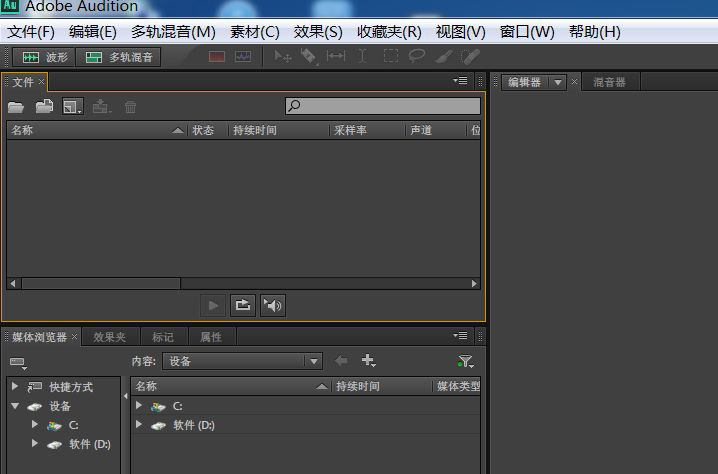Click the Add Shortcut plus icon

click(368, 361)
